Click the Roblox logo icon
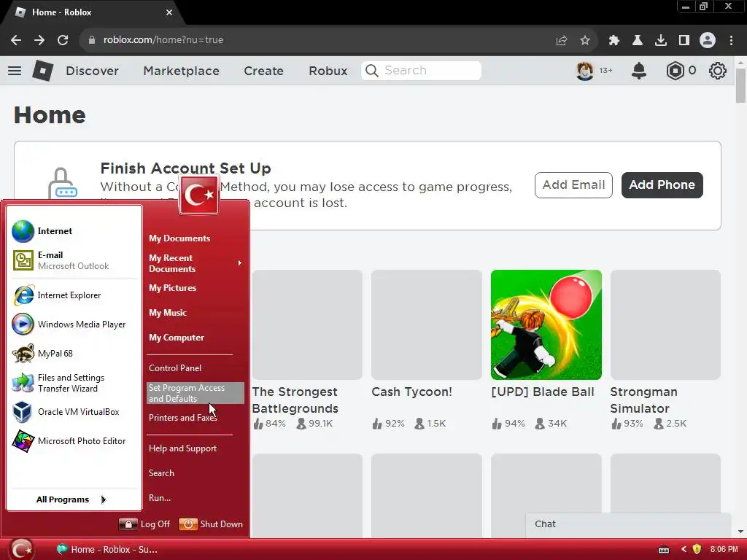Image resolution: width=747 pixels, height=560 pixels. 42,71
